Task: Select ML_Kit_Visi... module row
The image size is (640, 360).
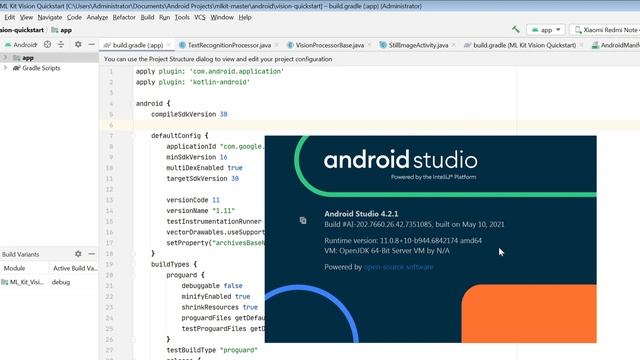Action: point(23,282)
